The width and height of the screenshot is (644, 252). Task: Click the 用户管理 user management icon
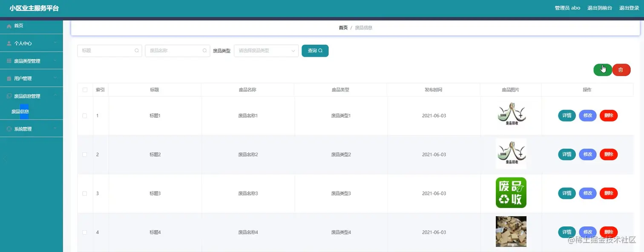click(9, 78)
